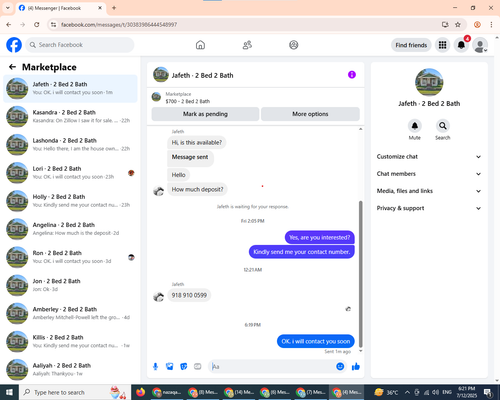Click the How much deposit? message

tap(197, 189)
